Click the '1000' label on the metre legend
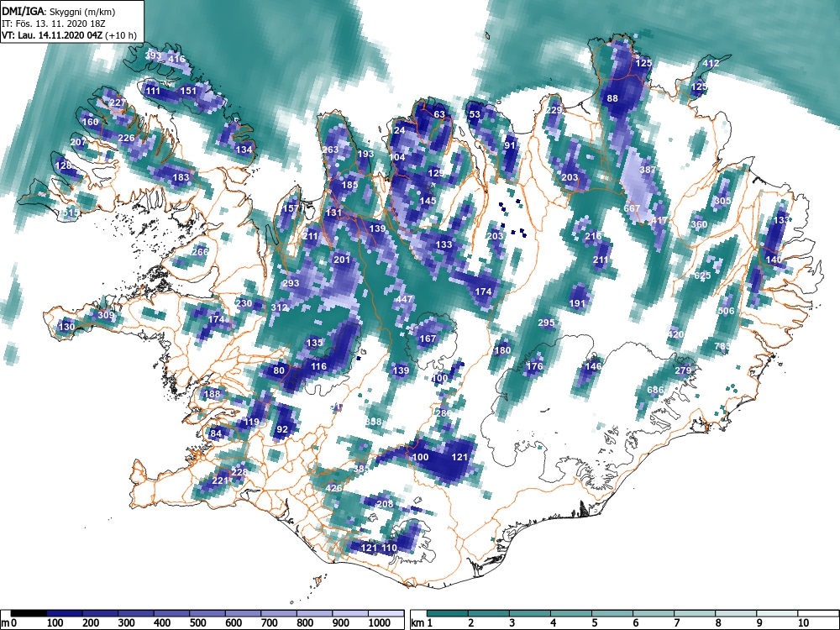Image resolution: width=840 pixels, height=630 pixels. [x=380, y=623]
